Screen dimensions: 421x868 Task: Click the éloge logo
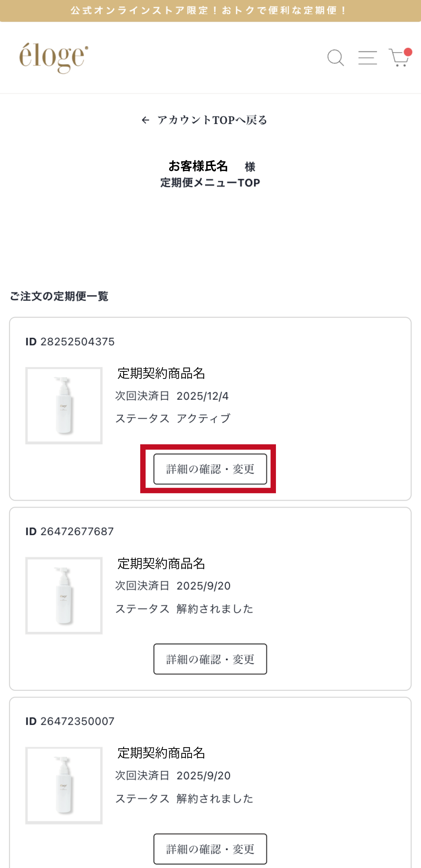click(54, 58)
